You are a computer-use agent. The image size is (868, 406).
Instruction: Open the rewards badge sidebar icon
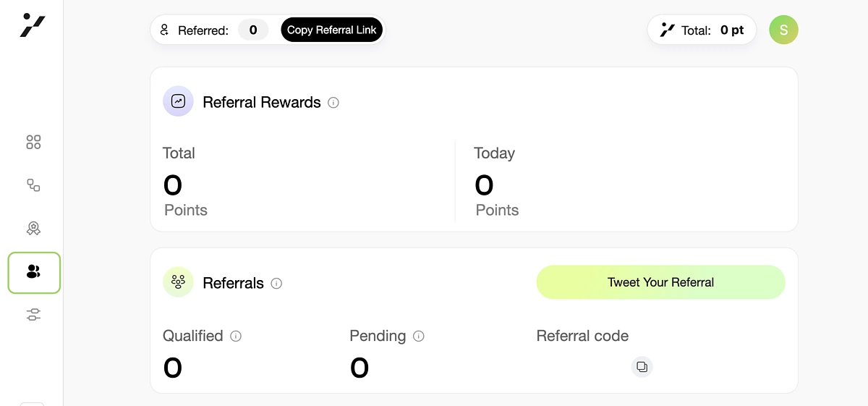click(x=33, y=229)
